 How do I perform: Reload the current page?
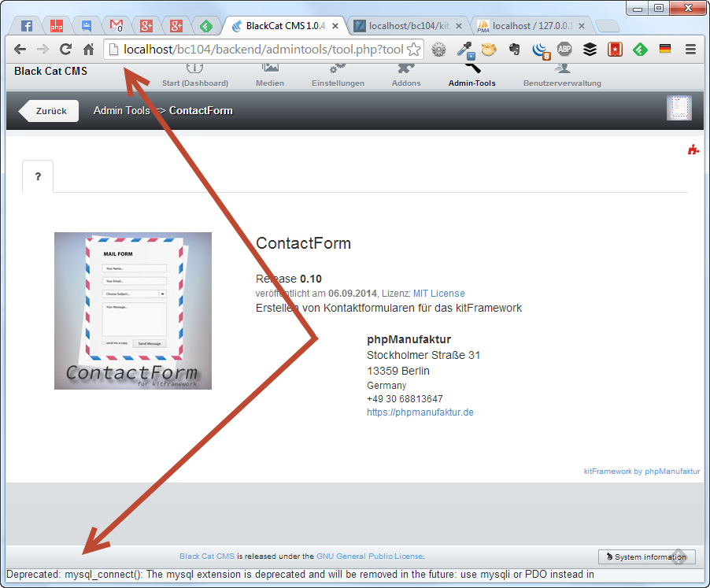coord(65,49)
